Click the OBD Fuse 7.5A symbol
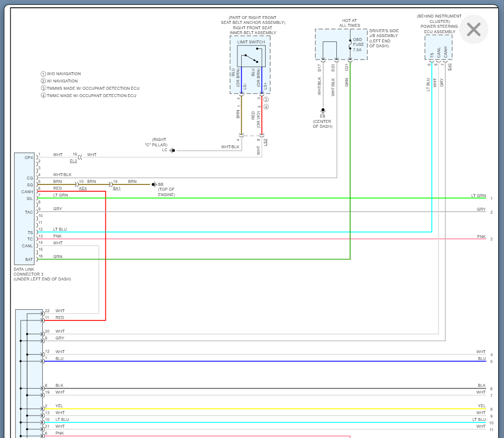 point(350,44)
